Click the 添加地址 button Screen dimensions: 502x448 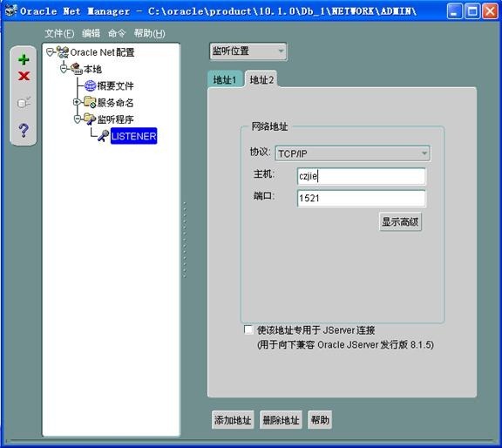tap(233, 420)
